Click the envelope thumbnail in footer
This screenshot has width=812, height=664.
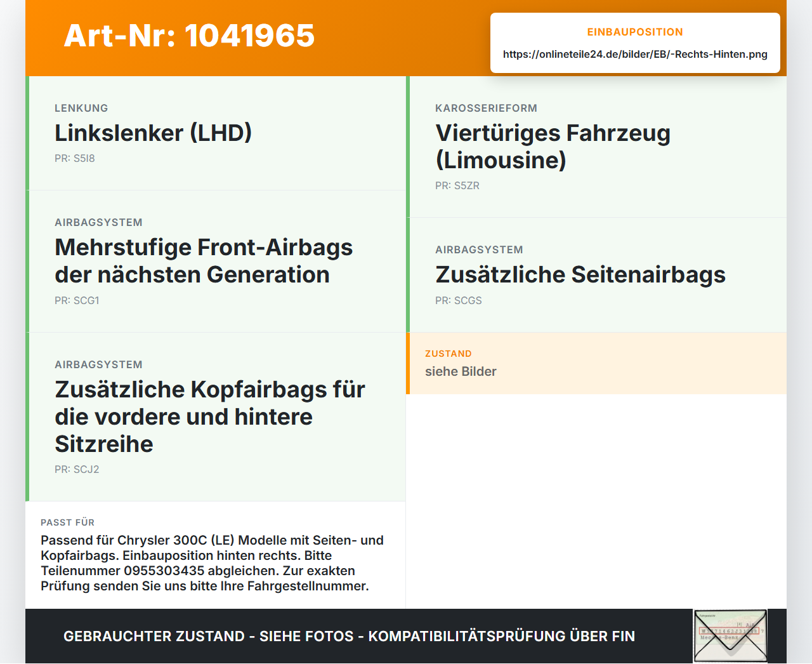730,636
